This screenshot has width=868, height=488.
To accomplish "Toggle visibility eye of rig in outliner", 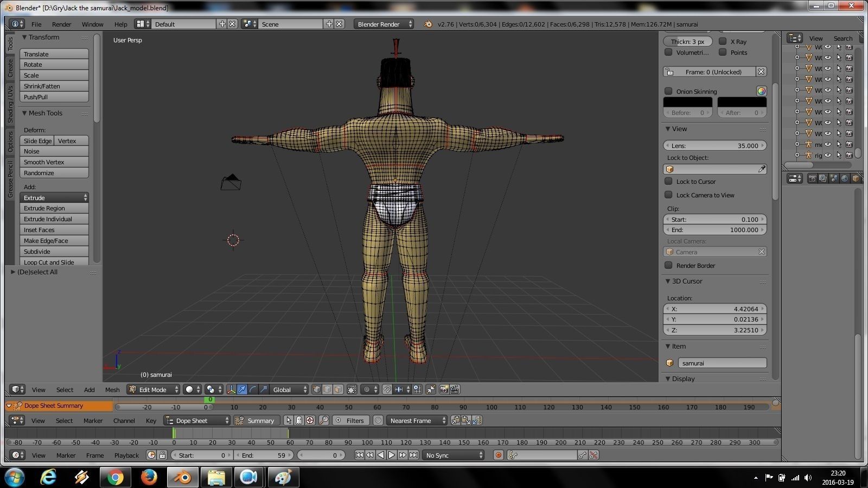I will click(828, 155).
